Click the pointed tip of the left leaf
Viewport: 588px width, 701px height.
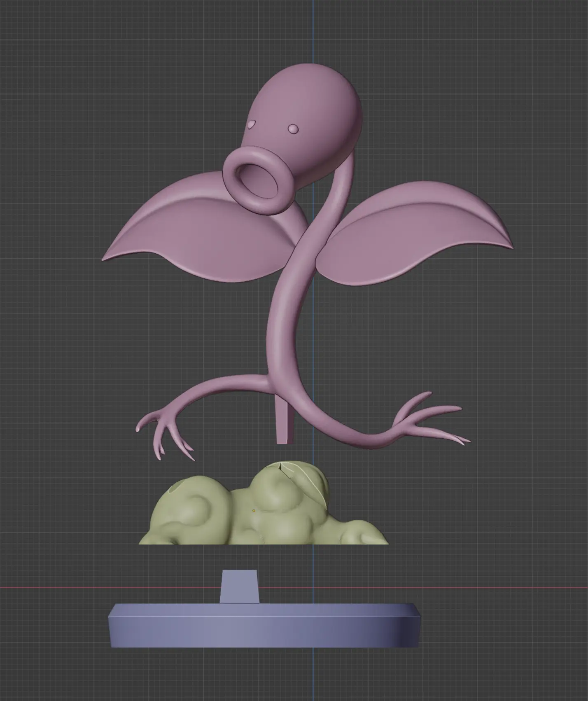pos(104,259)
